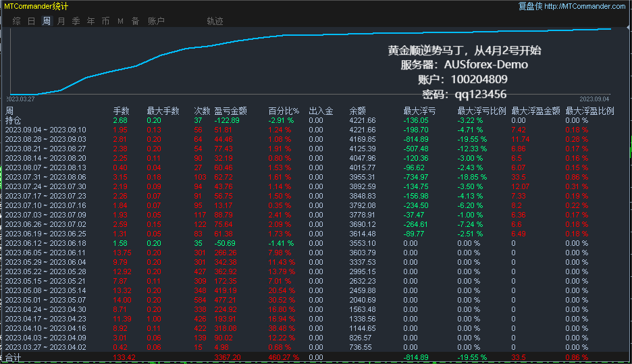Select week row 2023.06.26 ~ 2023.07.02
The image size is (632, 364).
pyautogui.click(x=45, y=224)
